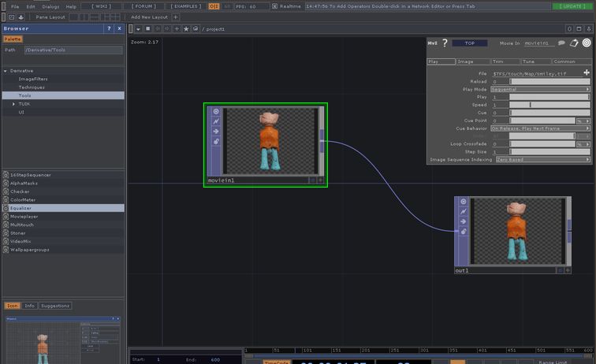Viewport: 596px width, 364px height.
Task: Click the bookmark star icon in network bar
Action: coord(185,29)
